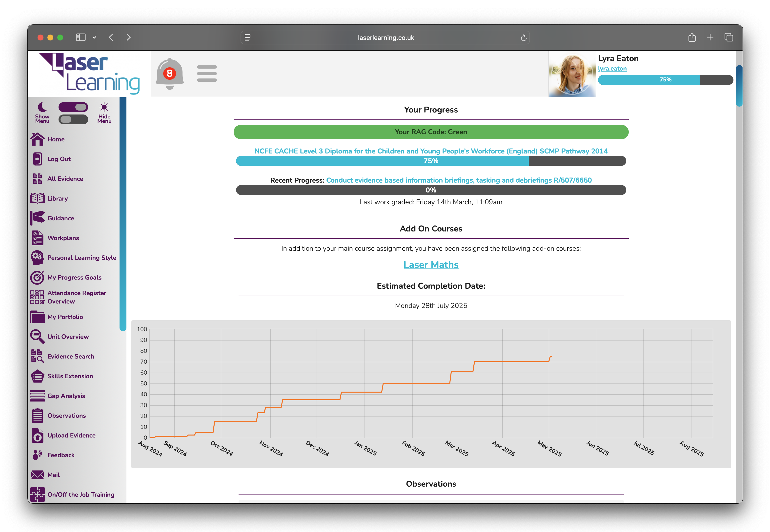Image resolution: width=770 pixels, height=532 pixels.
Task: Click the Hide Menu sun icon
Action: [x=104, y=107]
